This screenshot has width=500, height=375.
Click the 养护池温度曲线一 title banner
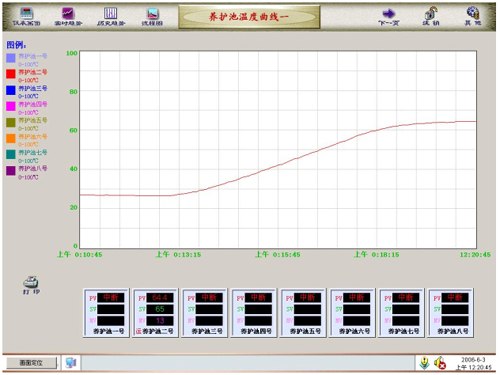249,17
